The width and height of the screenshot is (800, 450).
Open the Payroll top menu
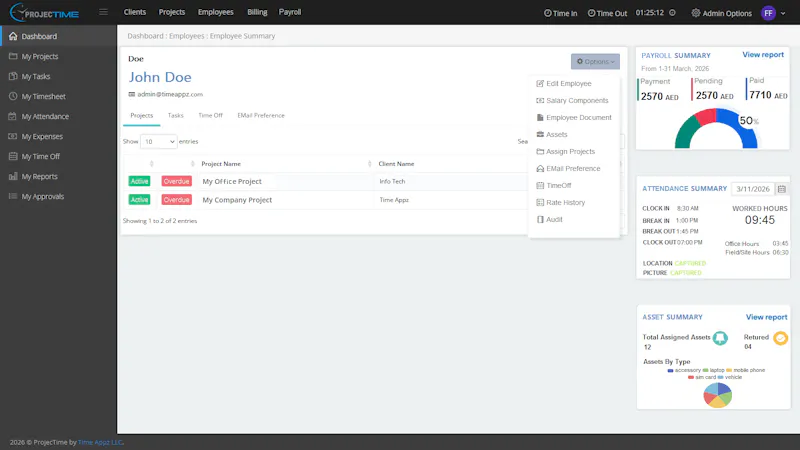pyautogui.click(x=290, y=12)
